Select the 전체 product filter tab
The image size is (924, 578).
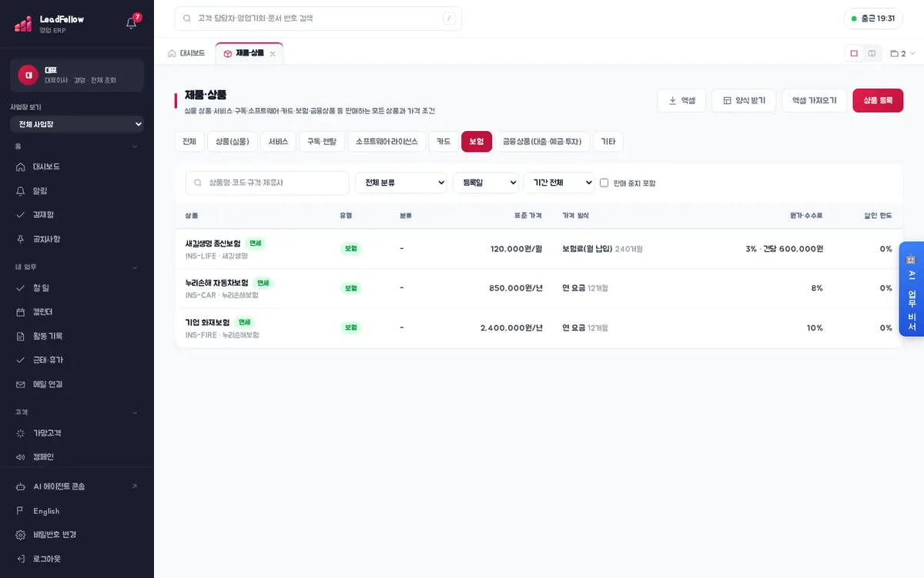pos(189,142)
